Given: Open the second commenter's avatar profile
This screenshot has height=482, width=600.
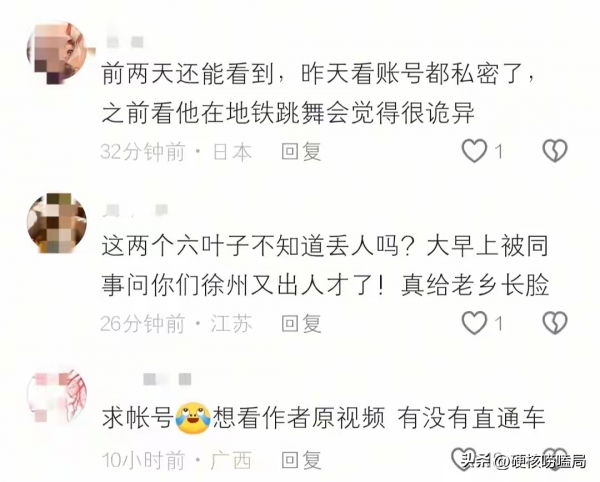Looking at the screenshot, I should coord(57,223).
